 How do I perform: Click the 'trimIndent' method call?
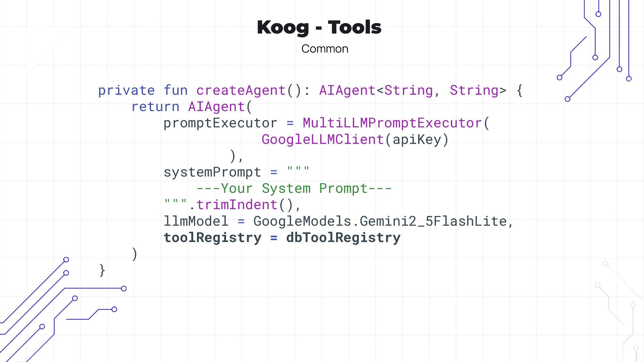tap(236, 205)
